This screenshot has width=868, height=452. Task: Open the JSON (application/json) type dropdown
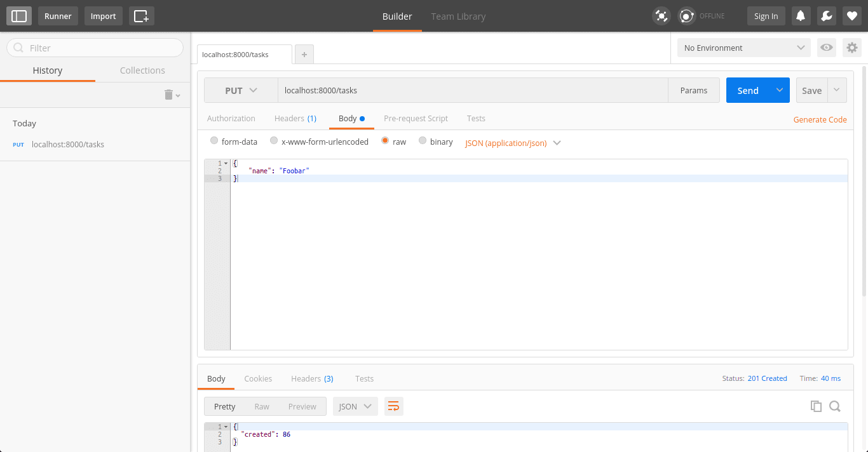click(513, 143)
